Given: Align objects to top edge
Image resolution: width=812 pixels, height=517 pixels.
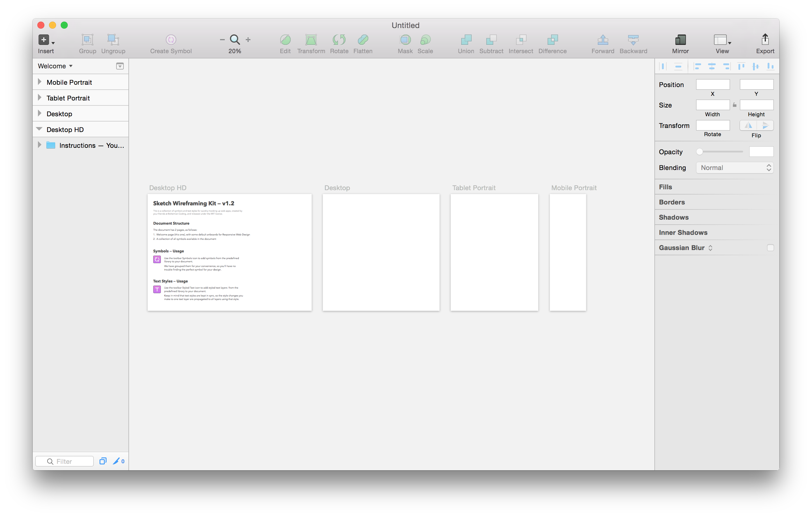Looking at the screenshot, I should 741,66.
